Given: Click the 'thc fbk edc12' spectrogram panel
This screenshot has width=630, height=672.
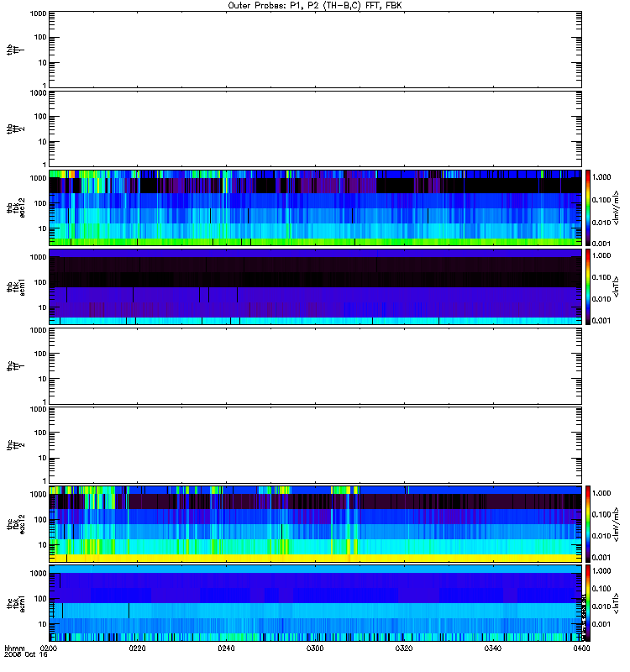Looking at the screenshot, I should (x=316, y=524).
